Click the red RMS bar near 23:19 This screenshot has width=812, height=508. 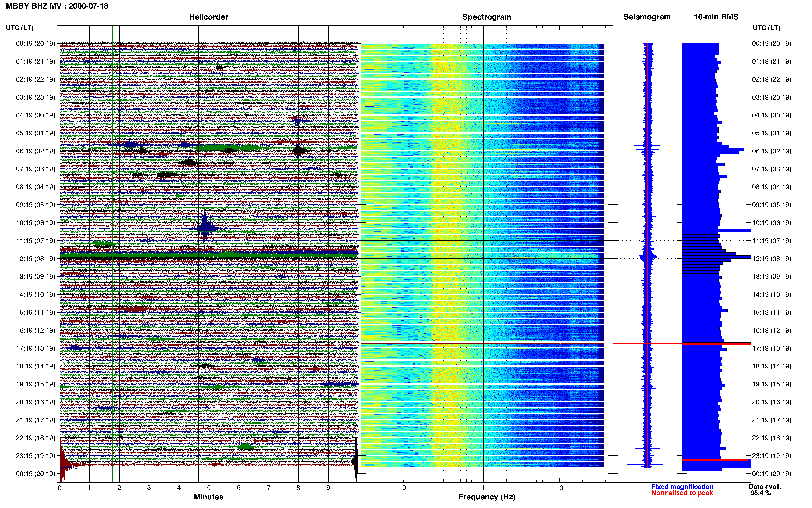[x=715, y=460]
